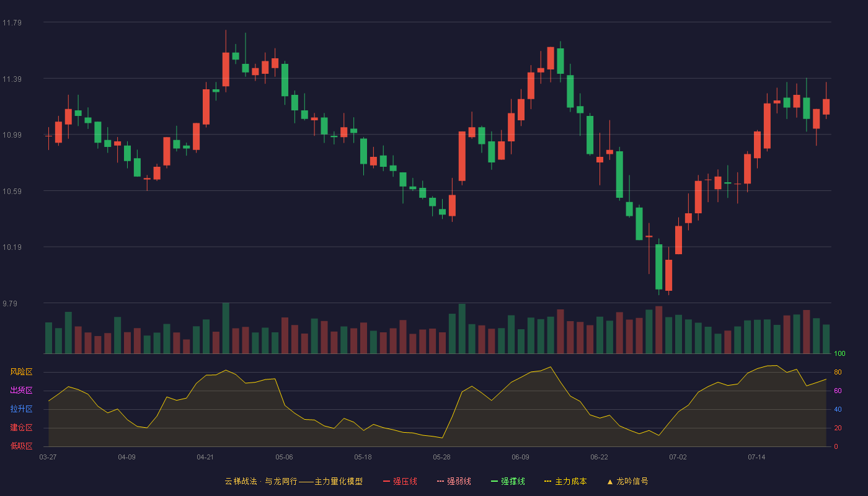
Task: Click the 11.79 price axis label
Action: point(12,23)
